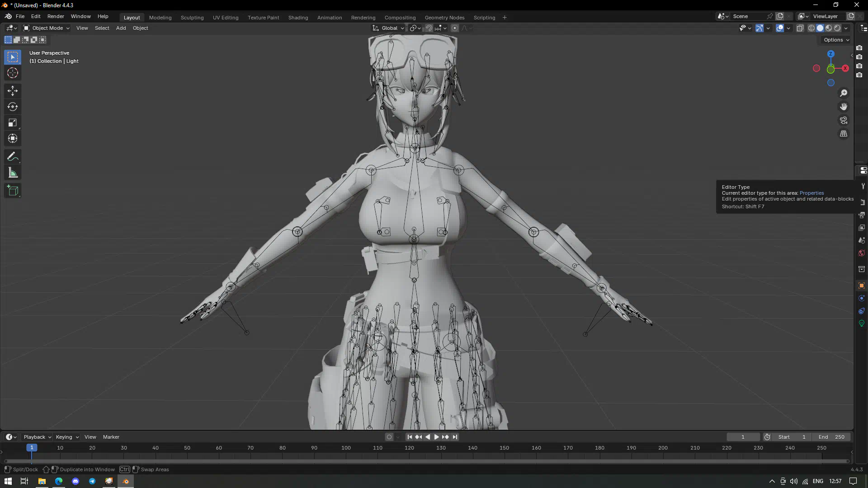Play the animation forward
Viewport: 868px width, 488px height.
point(436,437)
